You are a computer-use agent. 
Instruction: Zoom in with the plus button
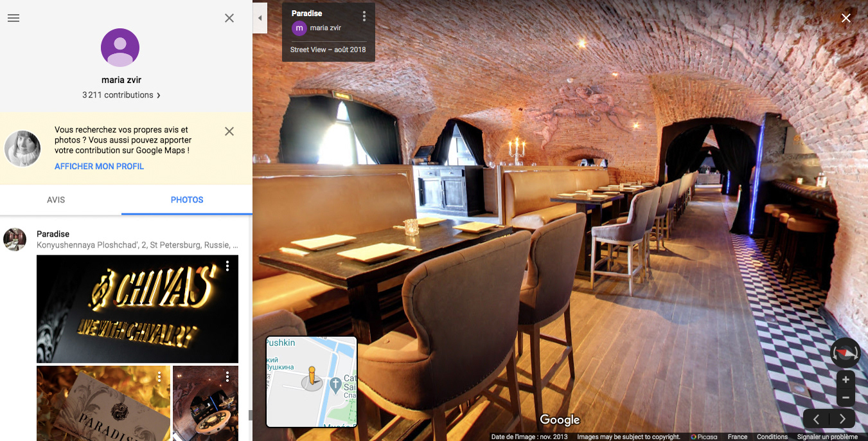(x=846, y=379)
